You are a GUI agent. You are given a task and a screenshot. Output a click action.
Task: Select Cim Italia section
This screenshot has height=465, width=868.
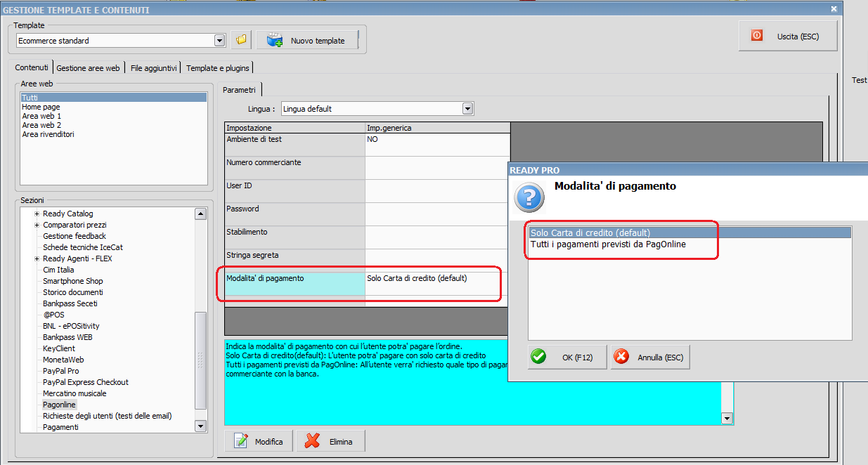[58, 270]
